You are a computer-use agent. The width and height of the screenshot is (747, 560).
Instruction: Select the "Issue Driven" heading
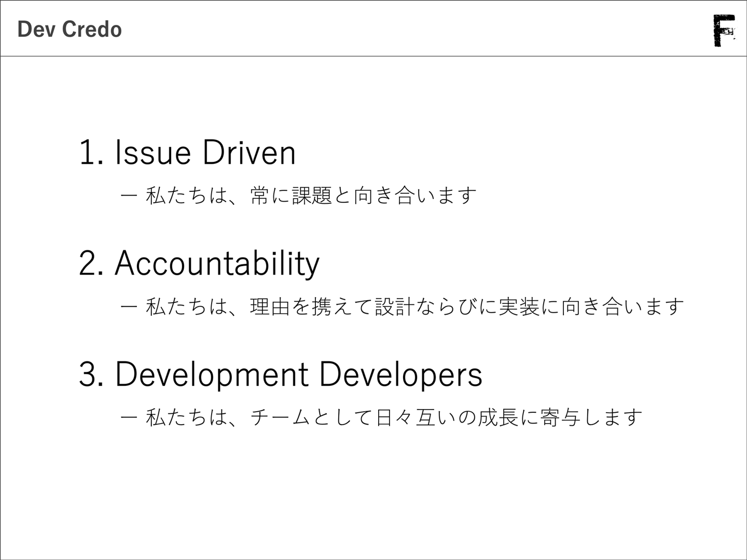[x=205, y=152]
